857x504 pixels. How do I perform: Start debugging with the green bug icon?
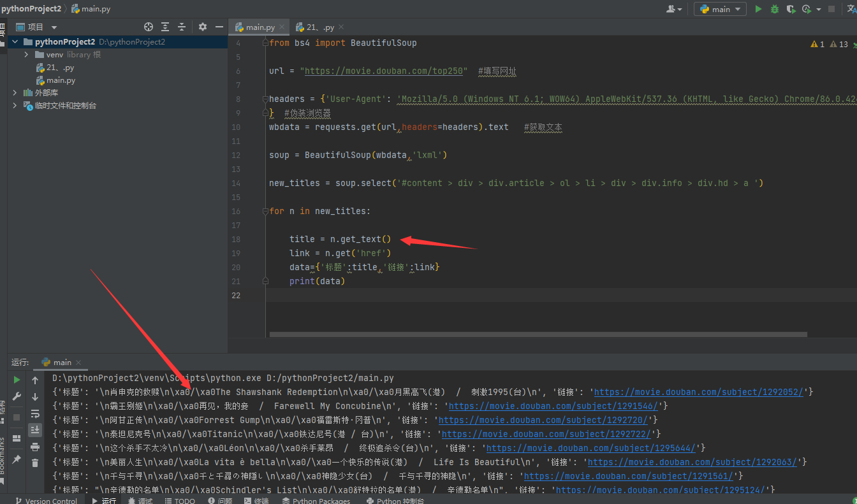(x=775, y=9)
